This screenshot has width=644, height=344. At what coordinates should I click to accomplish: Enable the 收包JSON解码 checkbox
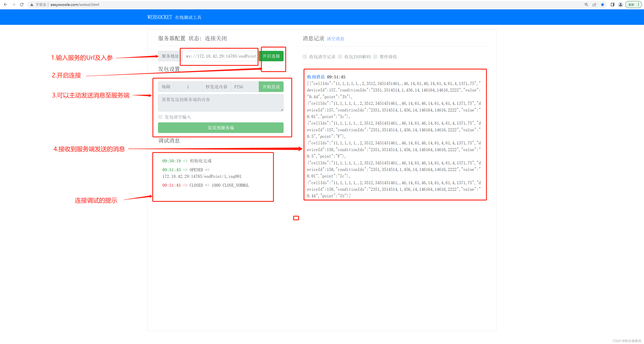click(x=340, y=57)
